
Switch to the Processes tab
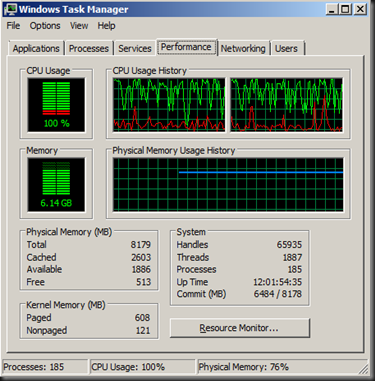coord(89,48)
